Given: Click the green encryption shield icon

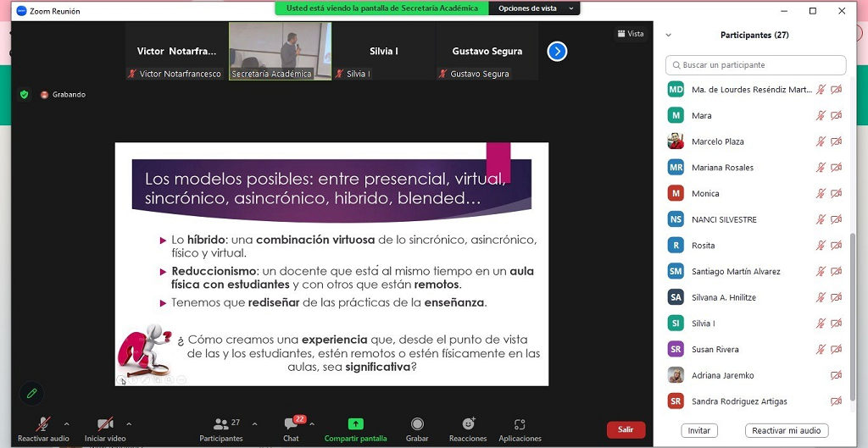Looking at the screenshot, I should click(24, 95).
